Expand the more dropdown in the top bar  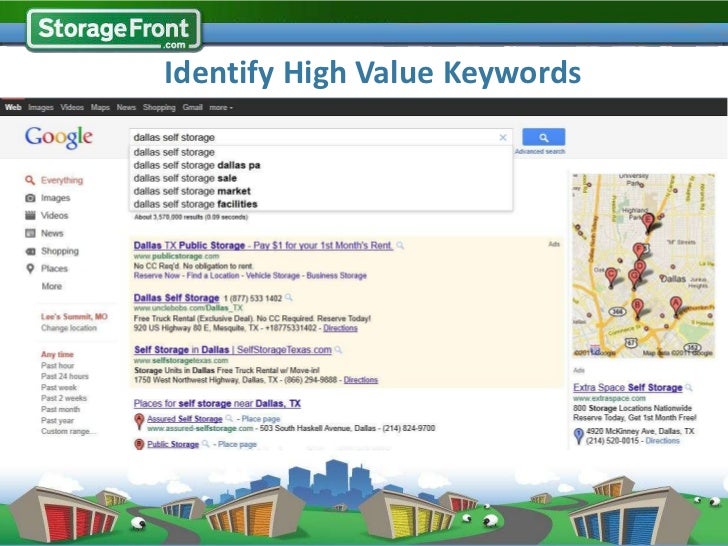(221, 107)
